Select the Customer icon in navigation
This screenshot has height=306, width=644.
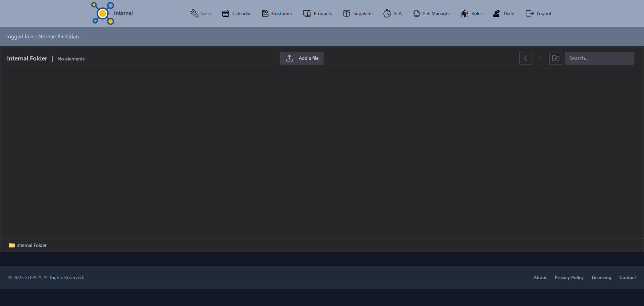coord(265,13)
